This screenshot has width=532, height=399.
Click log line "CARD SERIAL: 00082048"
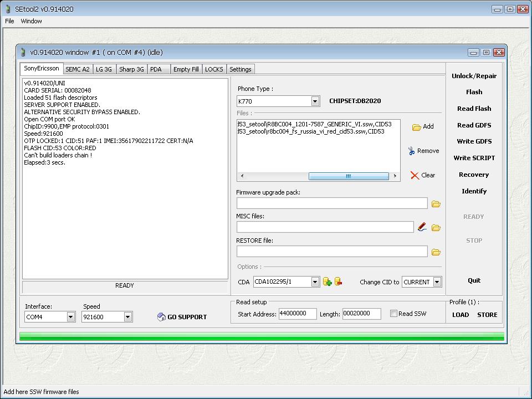coord(58,90)
